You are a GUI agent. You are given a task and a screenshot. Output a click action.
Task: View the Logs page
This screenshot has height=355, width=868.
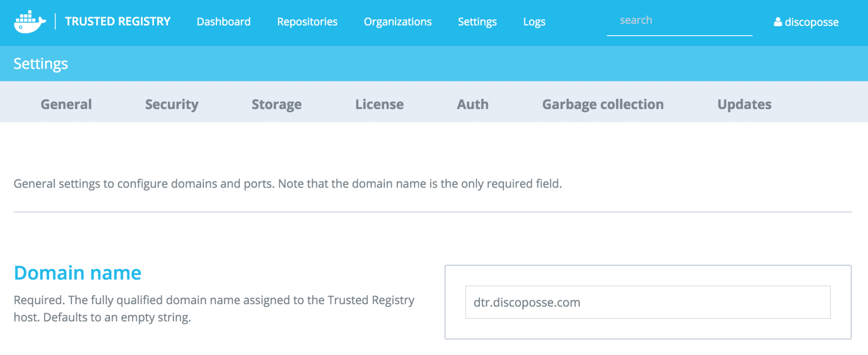click(534, 22)
